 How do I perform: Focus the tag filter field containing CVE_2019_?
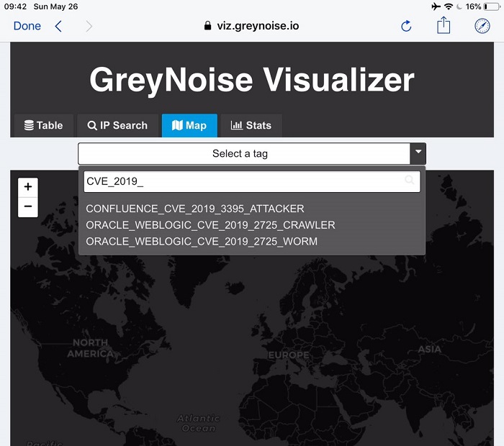coord(252,182)
